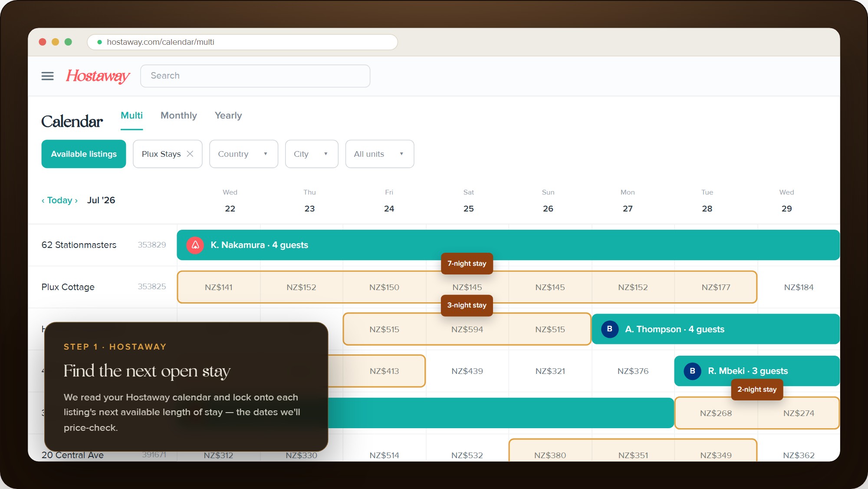Click the 2-night stay badge

[757, 390]
